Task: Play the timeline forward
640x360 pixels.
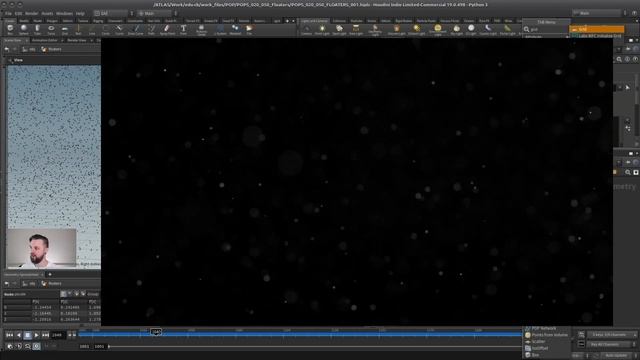Action: click(x=36, y=335)
